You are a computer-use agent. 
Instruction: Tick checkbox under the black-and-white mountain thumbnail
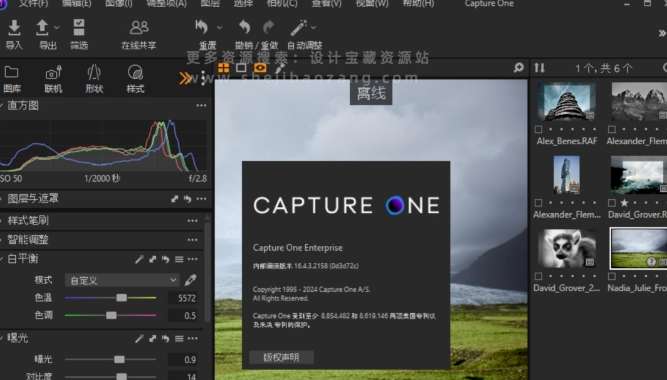(x=612, y=129)
